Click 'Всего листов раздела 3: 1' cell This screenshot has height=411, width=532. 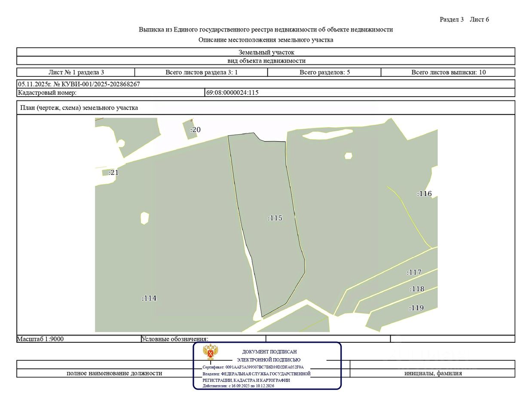(202, 72)
